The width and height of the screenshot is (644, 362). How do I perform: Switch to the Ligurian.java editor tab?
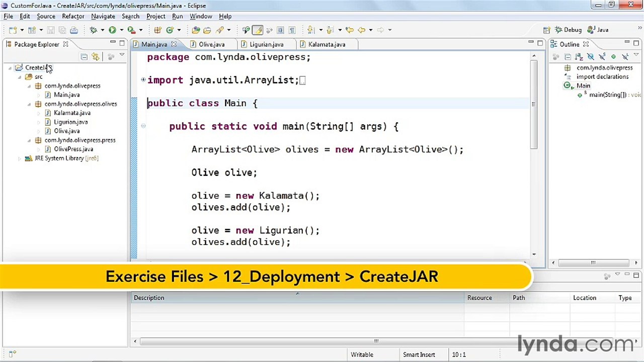coord(267,44)
